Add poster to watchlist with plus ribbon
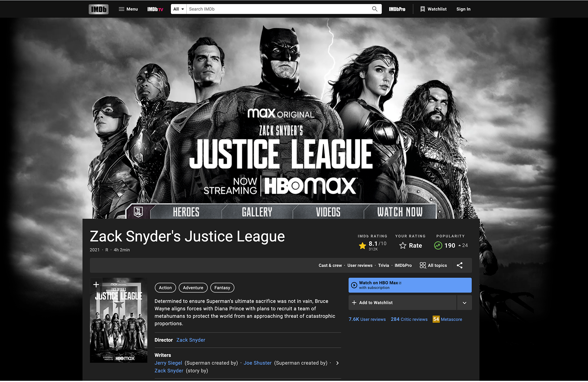Screen dimensions: 588x382 [96, 285]
